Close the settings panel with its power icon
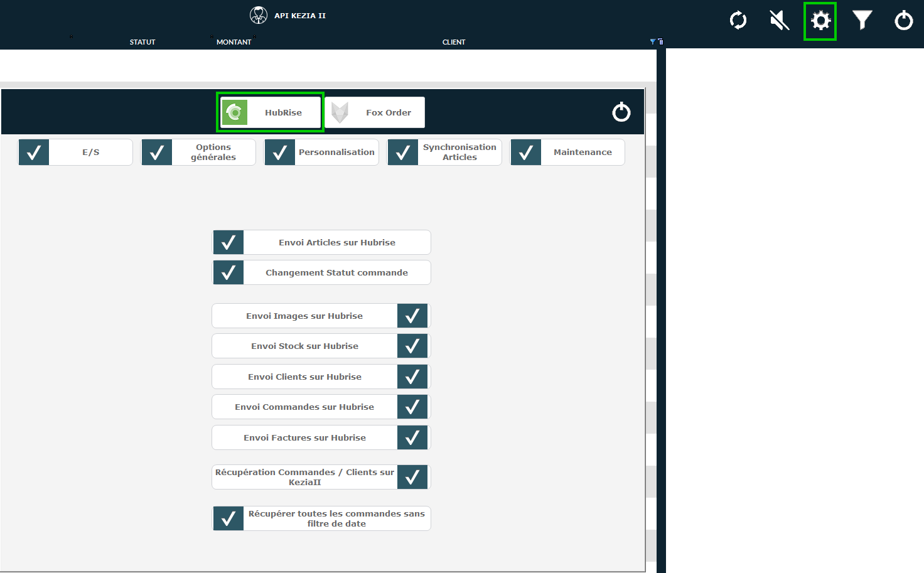 coord(621,112)
